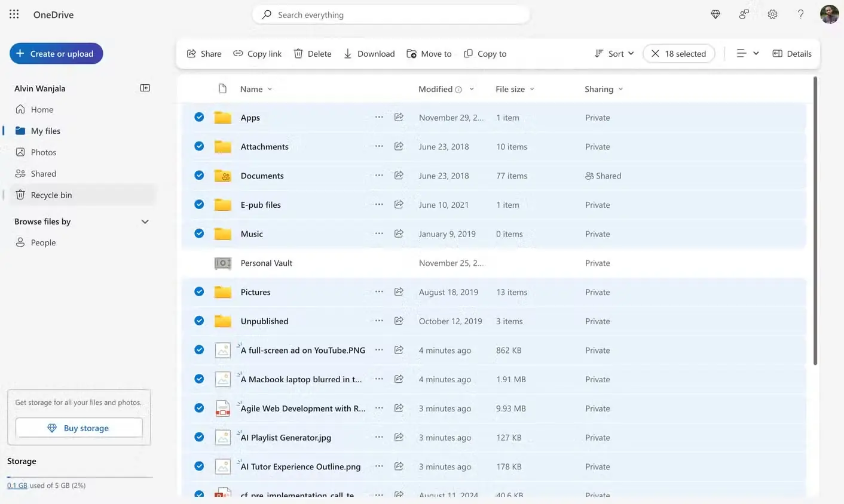844x504 pixels.
Task: Open the view layout switcher dropdown
Action: tap(747, 53)
